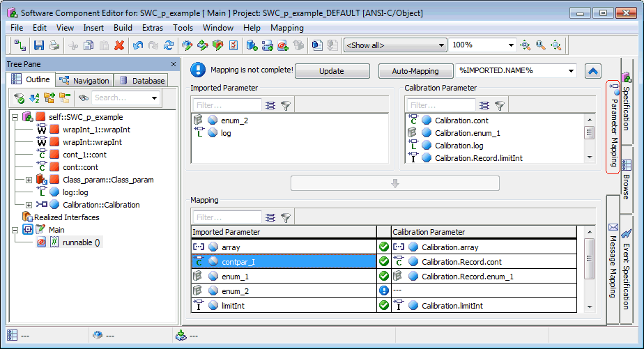The height and width of the screenshot is (349, 644).
Task: Click the Refresh arrows toolbar icon
Action: tap(169, 45)
